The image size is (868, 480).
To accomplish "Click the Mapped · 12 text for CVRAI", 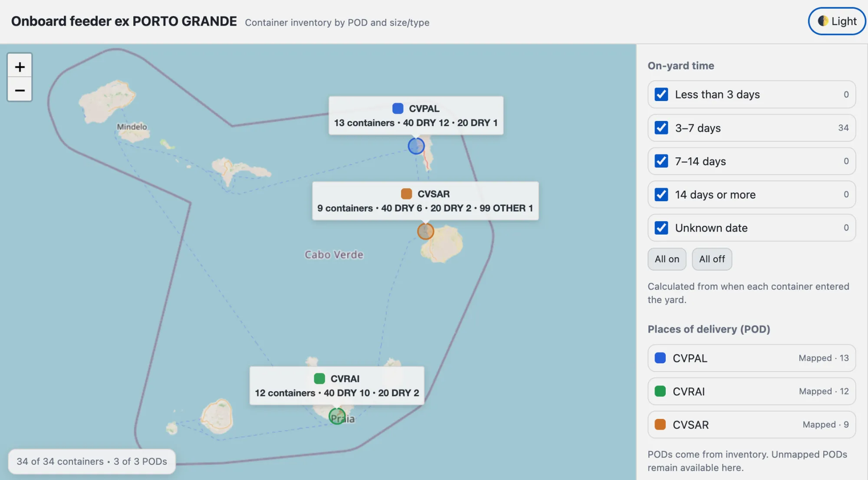I will (x=823, y=392).
